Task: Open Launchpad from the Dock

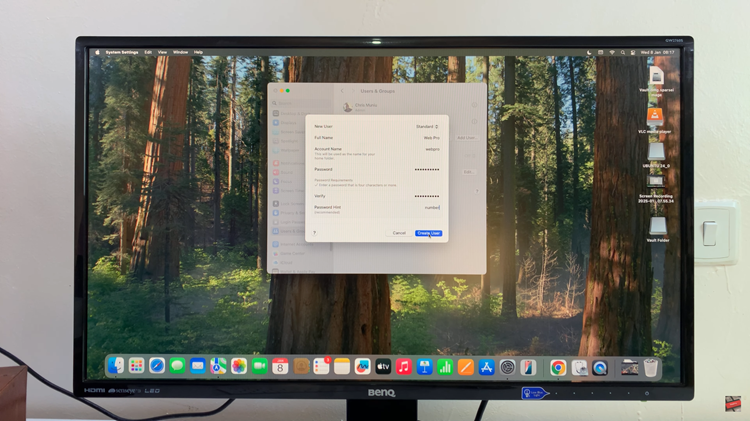Action: 136,366
